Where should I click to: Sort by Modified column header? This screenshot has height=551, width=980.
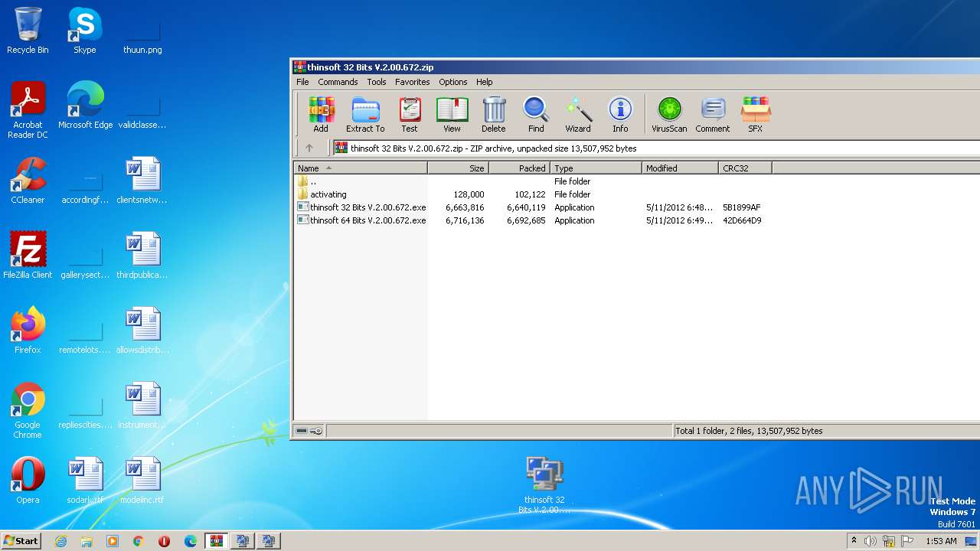click(680, 168)
